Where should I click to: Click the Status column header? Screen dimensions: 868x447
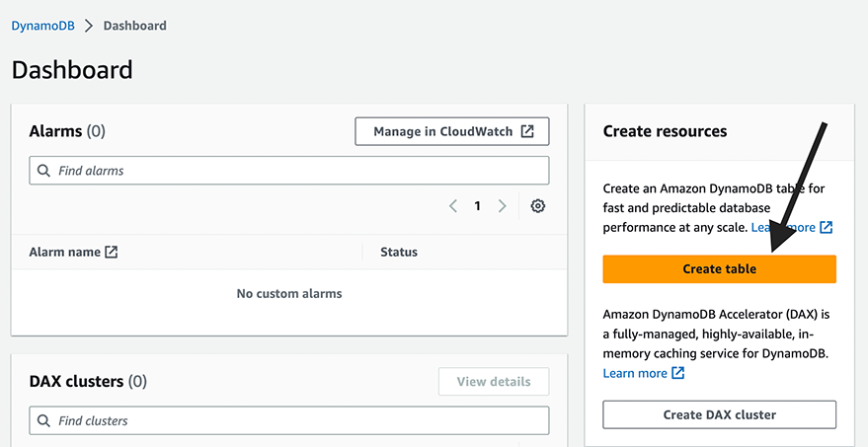click(399, 253)
